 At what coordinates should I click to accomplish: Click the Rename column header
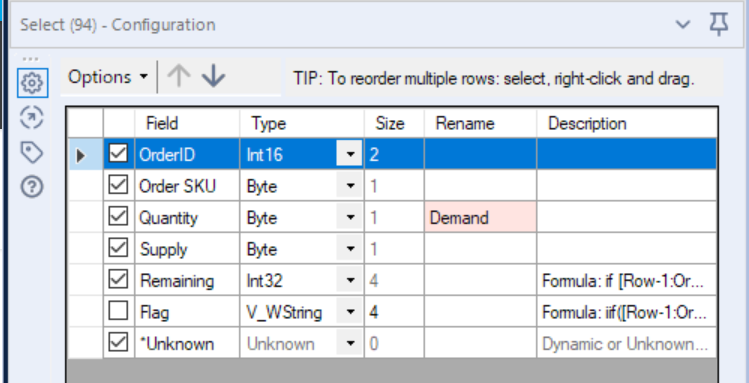[480, 123]
